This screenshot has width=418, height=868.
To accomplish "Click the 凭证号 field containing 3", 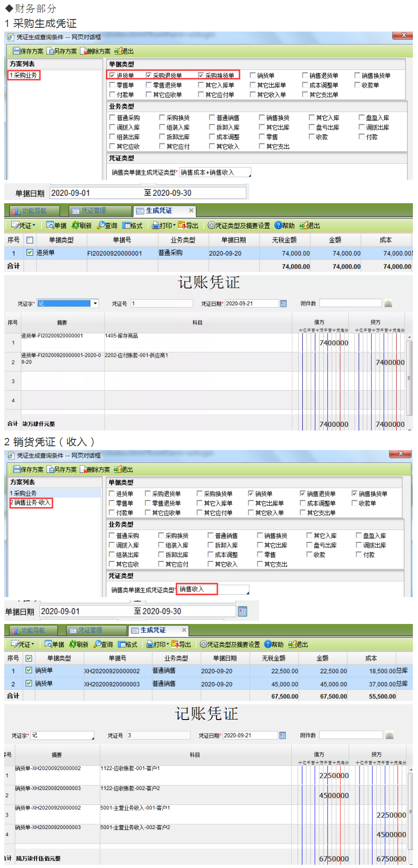I will pyautogui.click(x=158, y=735).
